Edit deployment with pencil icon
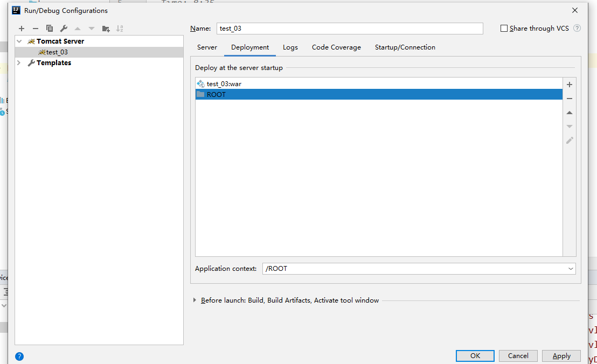Image resolution: width=597 pixels, height=364 pixels. (x=570, y=141)
